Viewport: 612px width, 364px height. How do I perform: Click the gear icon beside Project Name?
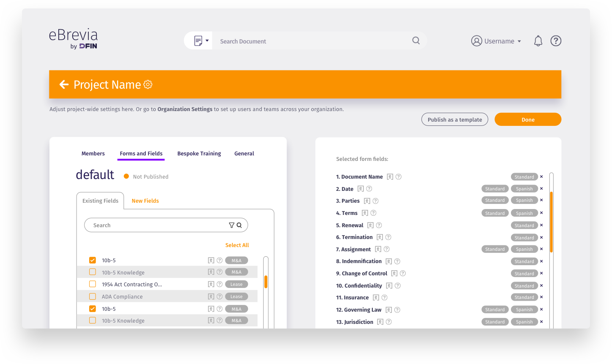click(148, 84)
